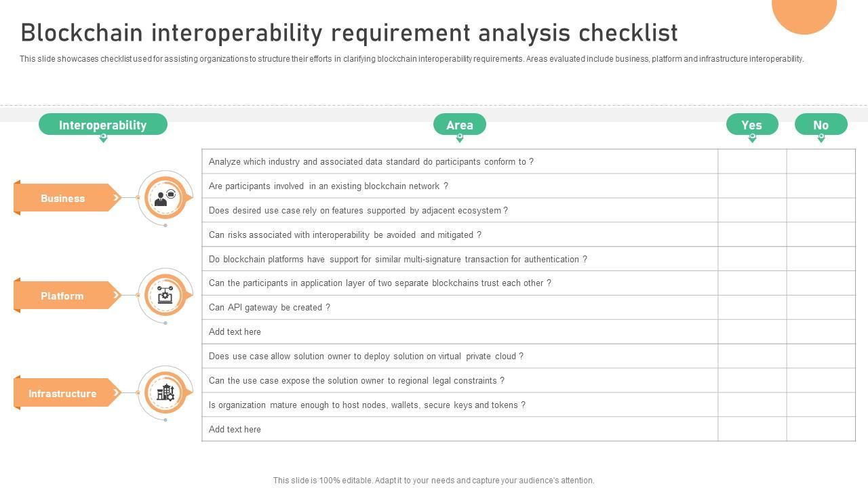Check No cell for API gateway question
The width and height of the screenshot is (868, 488).
pos(821,307)
